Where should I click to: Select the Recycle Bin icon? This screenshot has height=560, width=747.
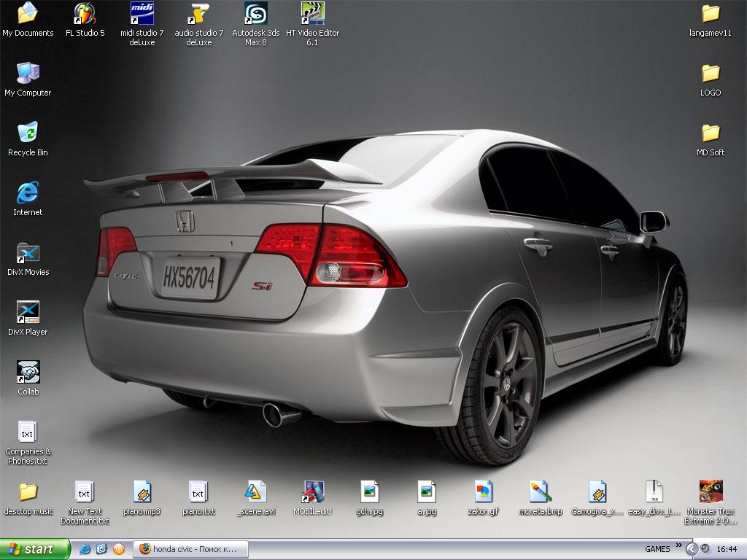(x=28, y=133)
